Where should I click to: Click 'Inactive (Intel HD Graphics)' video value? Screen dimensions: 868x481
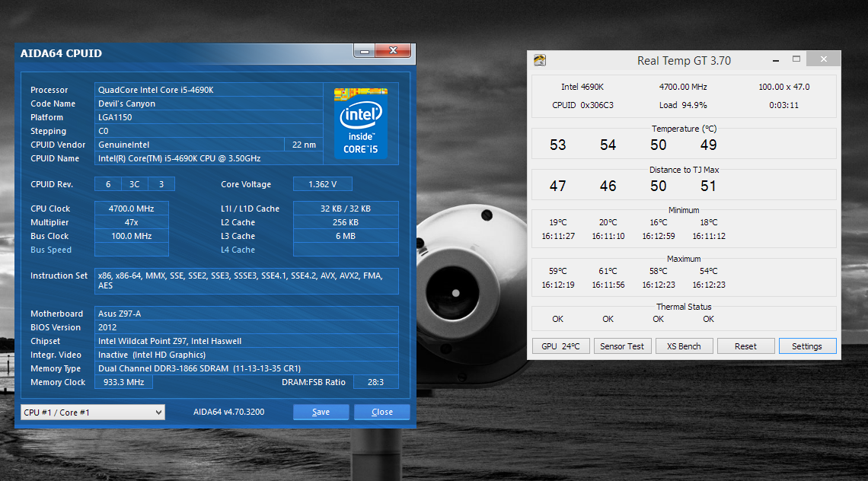coord(152,355)
